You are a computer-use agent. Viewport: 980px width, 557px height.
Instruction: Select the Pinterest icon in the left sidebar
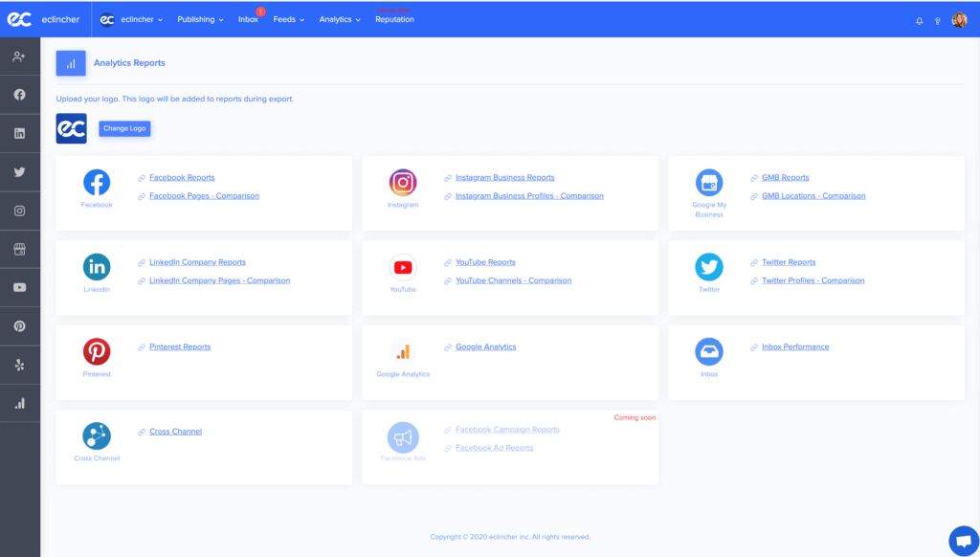[20, 325]
